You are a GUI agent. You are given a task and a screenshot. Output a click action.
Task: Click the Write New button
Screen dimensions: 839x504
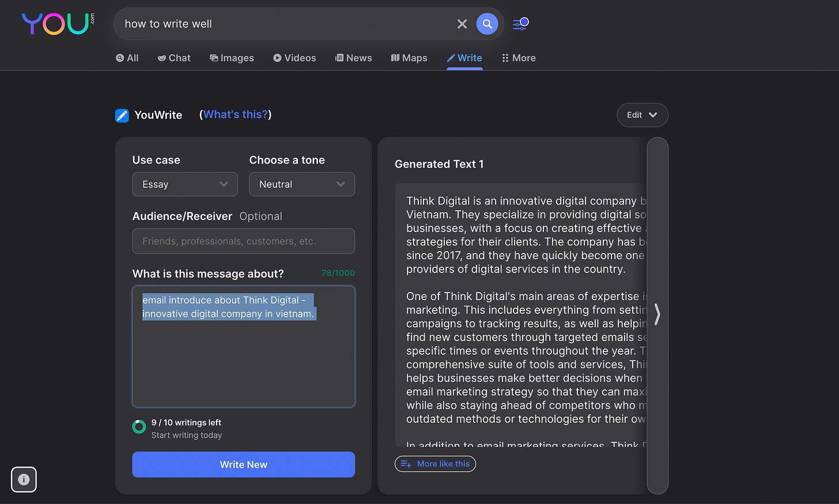243,464
